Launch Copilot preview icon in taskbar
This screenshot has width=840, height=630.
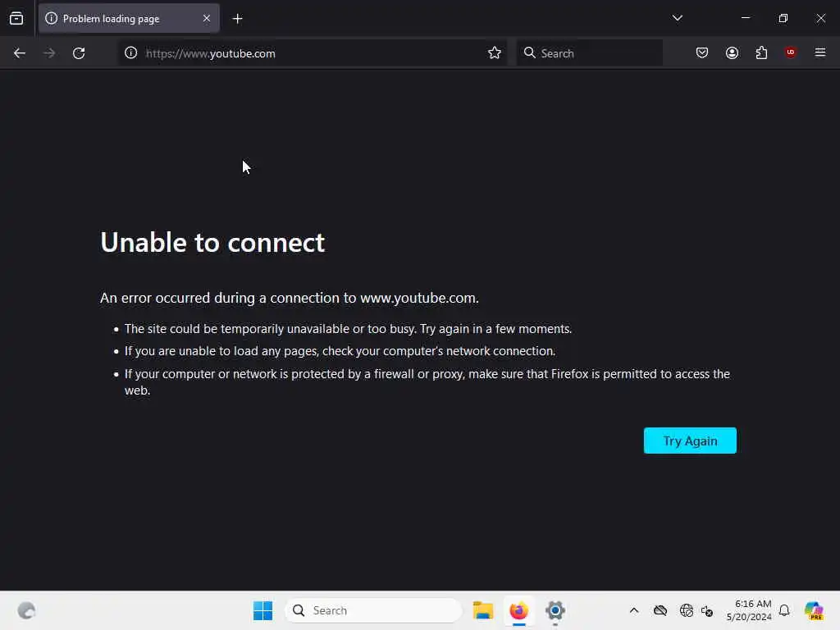(x=814, y=610)
